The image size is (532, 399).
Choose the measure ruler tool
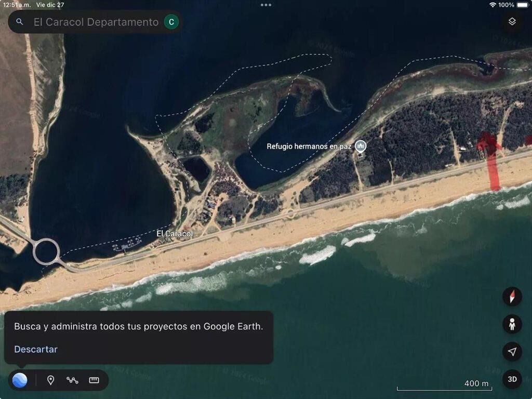[x=94, y=380]
